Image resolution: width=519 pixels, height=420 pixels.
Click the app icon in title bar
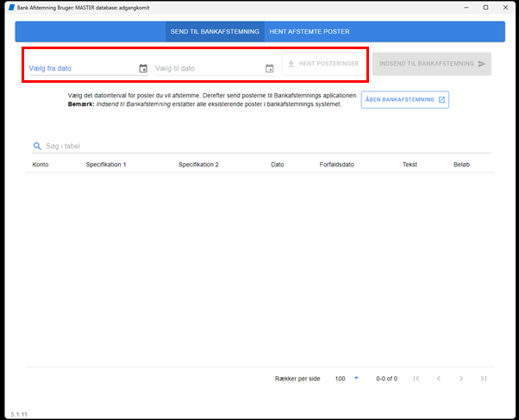click(11, 7)
